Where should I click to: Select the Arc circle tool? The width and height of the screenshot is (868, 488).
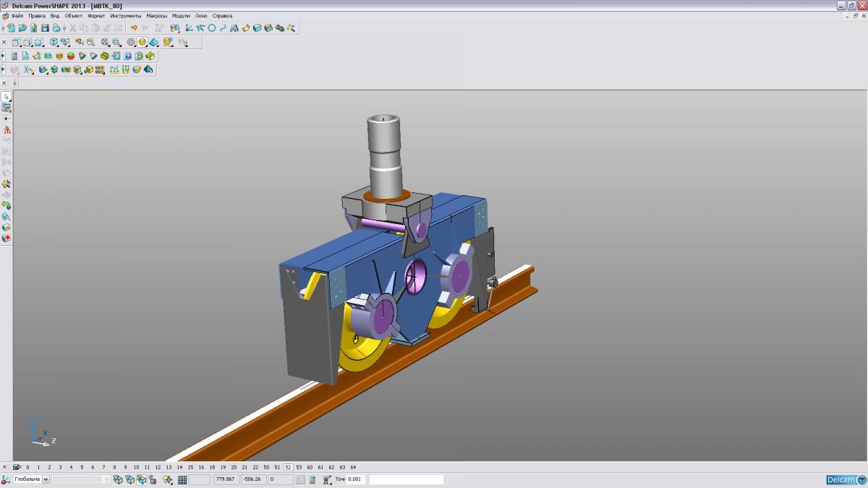pyautogui.click(x=212, y=28)
